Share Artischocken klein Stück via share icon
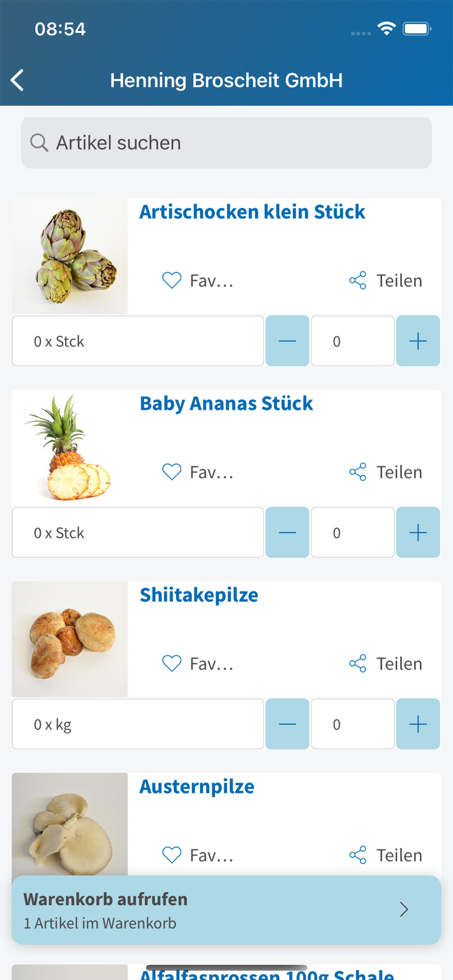 click(x=358, y=281)
